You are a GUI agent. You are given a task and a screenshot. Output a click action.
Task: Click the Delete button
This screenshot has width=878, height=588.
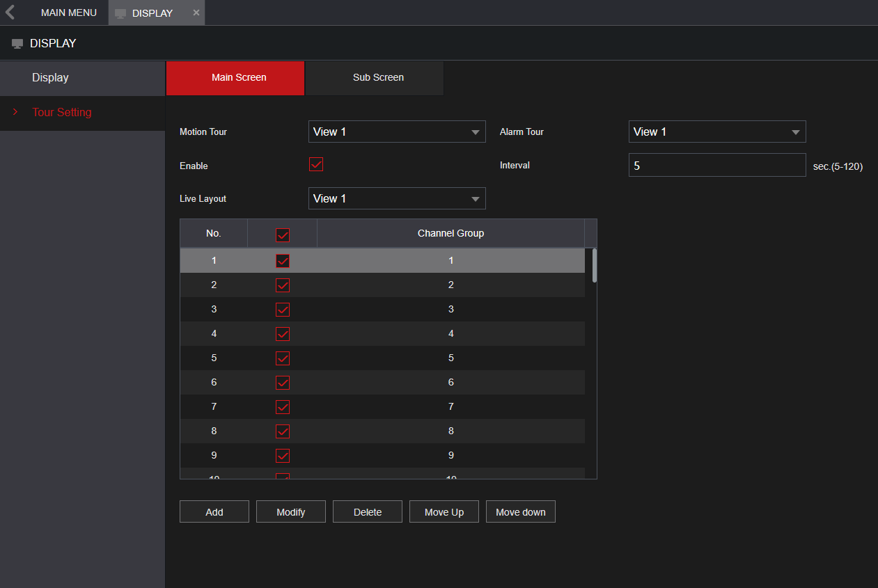coord(368,511)
